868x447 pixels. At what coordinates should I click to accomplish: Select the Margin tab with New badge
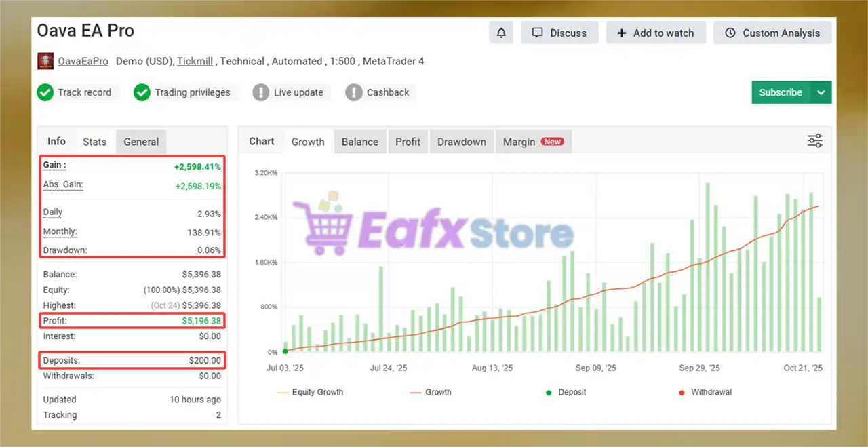[x=534, y=142]
